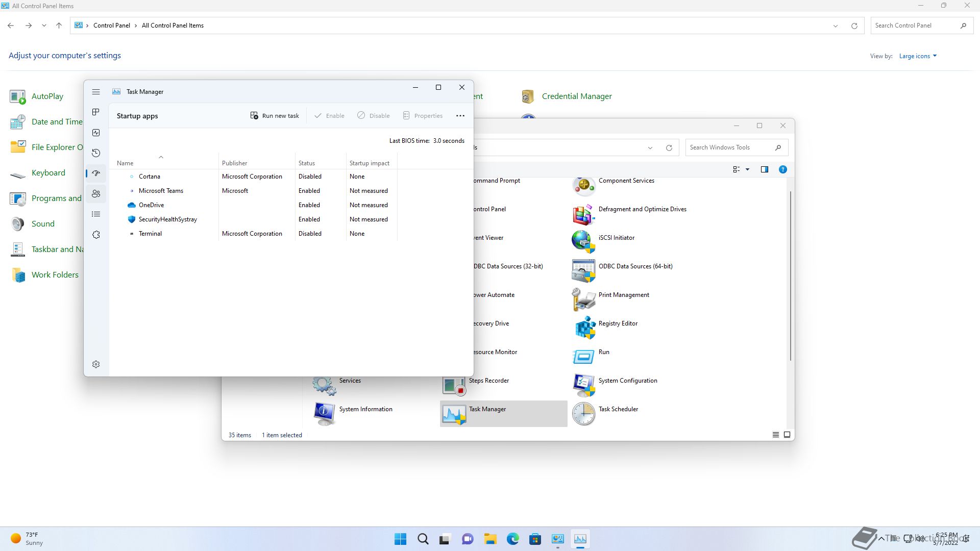Refresh the Control Panel address bar
This screenshot has width=980, height=551.
coord(854,26)
